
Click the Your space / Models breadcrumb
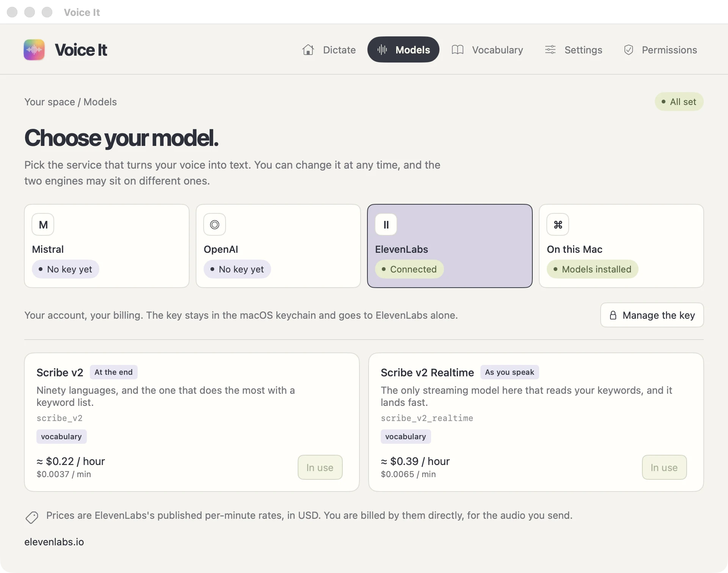tap(71, 102)
